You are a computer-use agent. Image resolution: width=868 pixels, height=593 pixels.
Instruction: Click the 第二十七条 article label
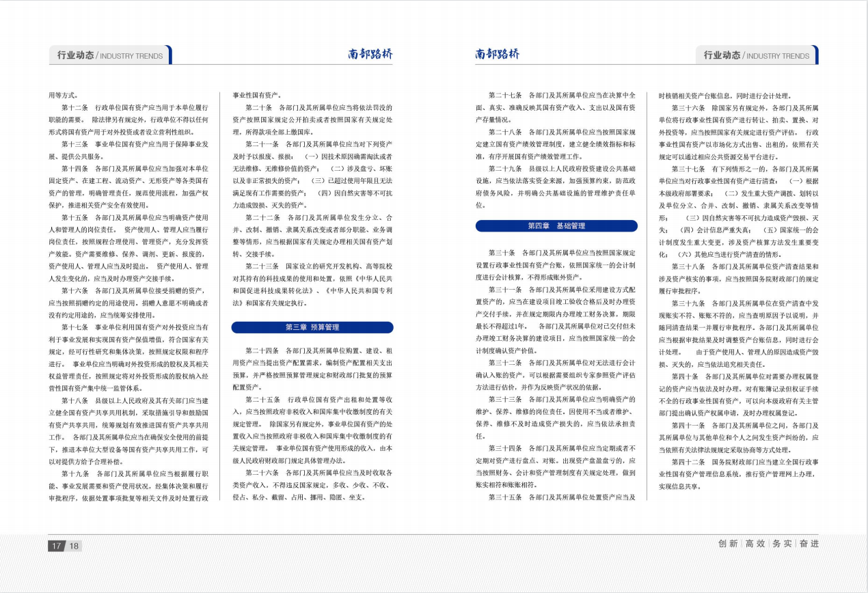(x=506, y=95)
